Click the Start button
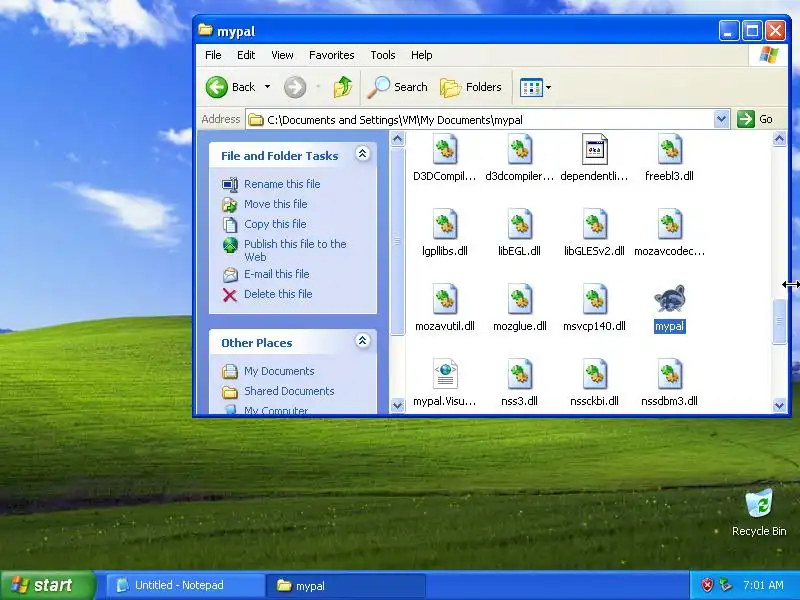 [x=47, y=585]
